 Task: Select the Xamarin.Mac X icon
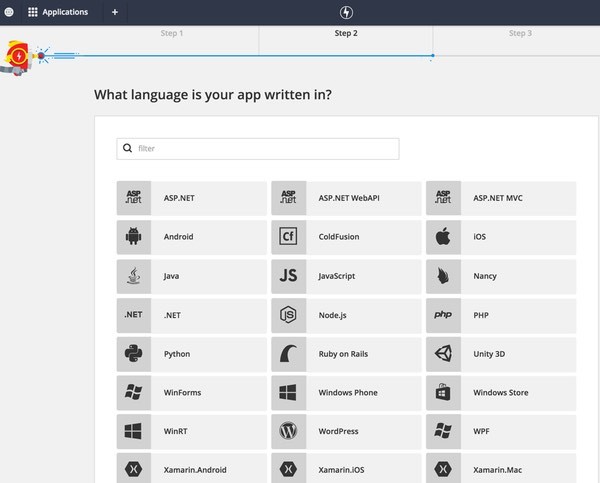443,469
